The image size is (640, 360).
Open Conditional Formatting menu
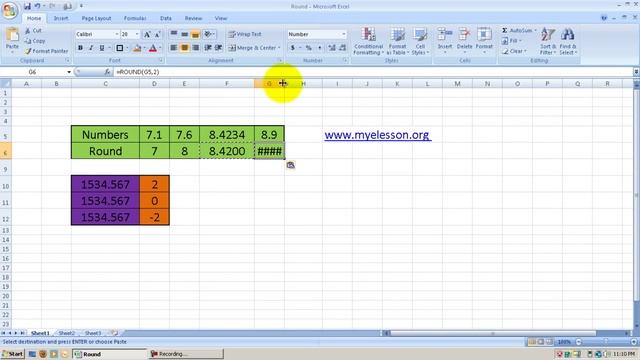click(368, 41)
